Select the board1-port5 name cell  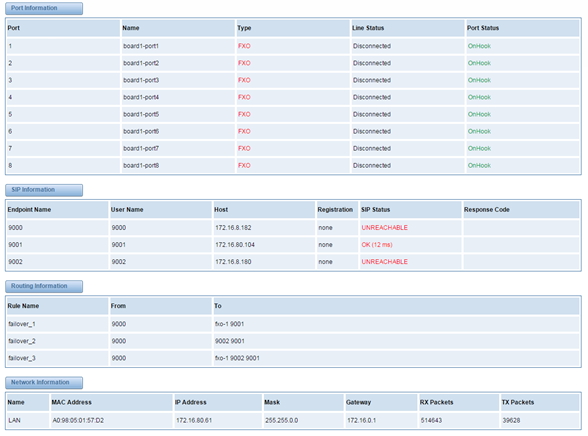141,114
